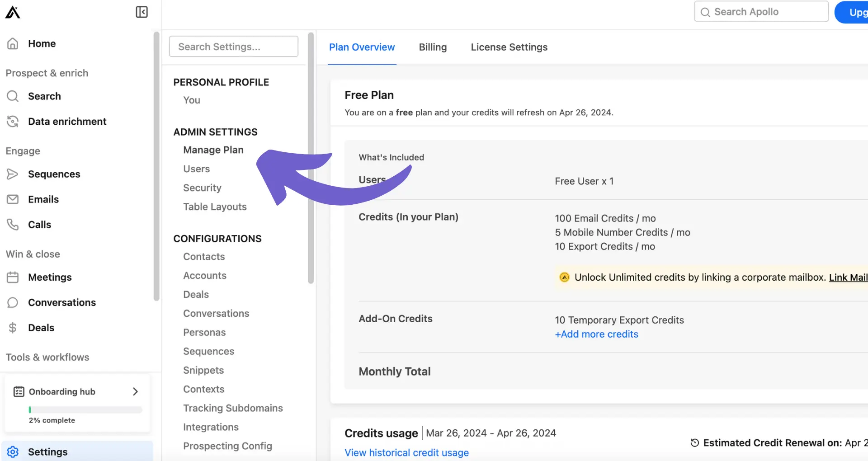Viewport: 868px width, 461px height.
Task: Select You under Personal Profile
Action: pos(192,100)
